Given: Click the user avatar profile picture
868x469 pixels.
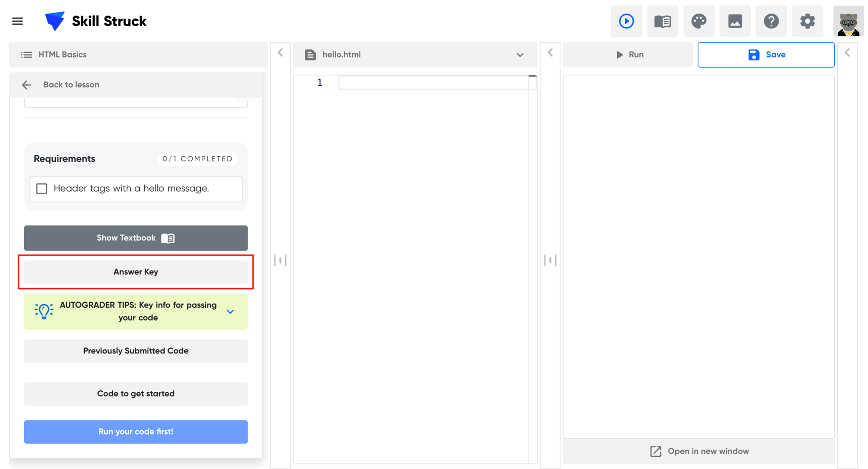Looking at the screenshot, I should (x=848, y=21).
